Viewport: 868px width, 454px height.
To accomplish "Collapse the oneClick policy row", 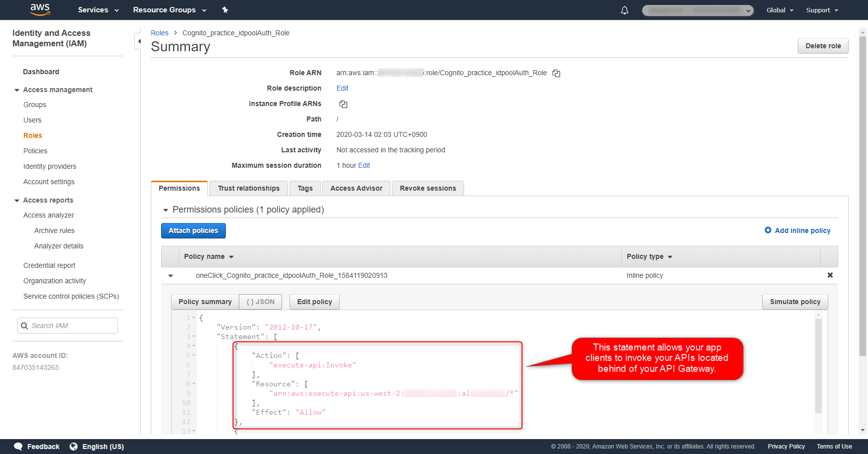I will pos(171,276).
